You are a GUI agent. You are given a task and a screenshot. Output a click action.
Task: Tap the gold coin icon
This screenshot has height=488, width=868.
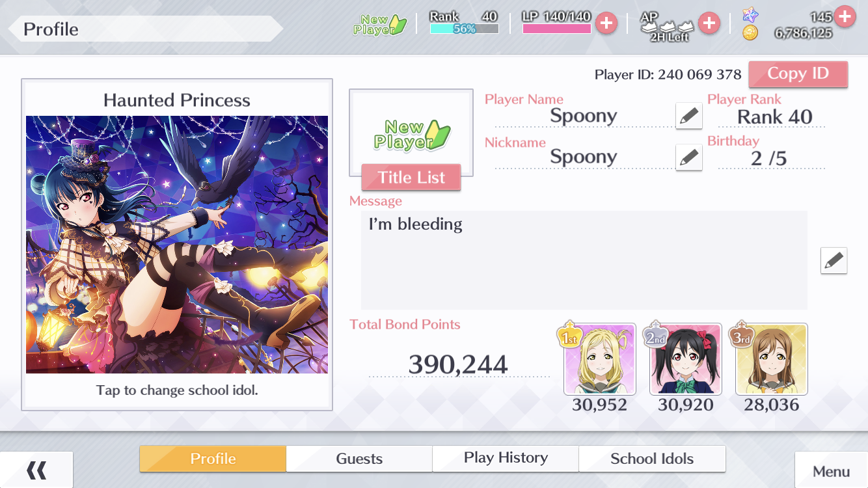[x=750, y=33]
